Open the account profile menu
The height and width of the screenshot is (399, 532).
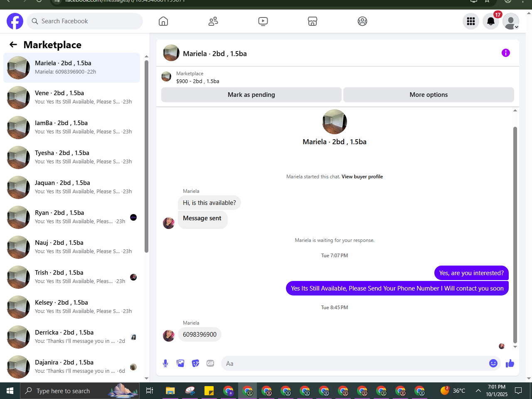click(x=511, y=21)
